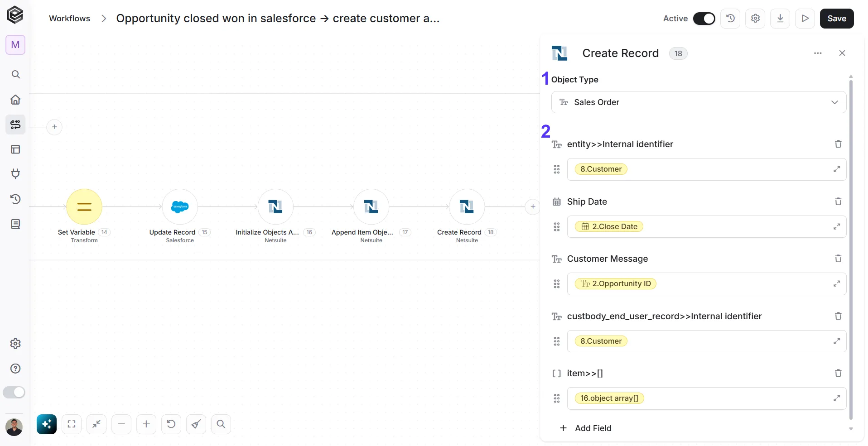This screenshot has width=868, height=446.
Task: Expand the item array value field
Action: [837, 398]
